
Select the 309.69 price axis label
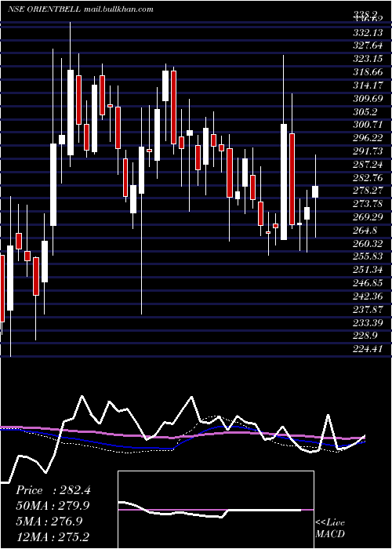[367, 98]
